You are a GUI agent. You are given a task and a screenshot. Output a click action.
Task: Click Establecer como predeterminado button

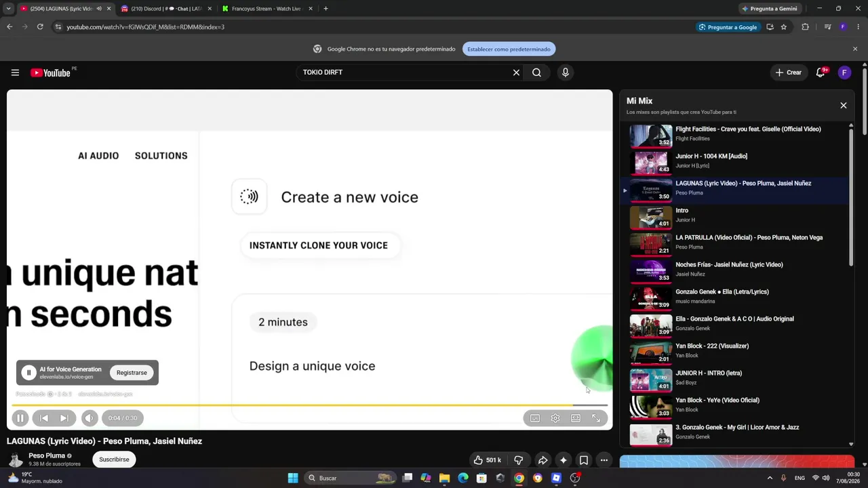509,49
